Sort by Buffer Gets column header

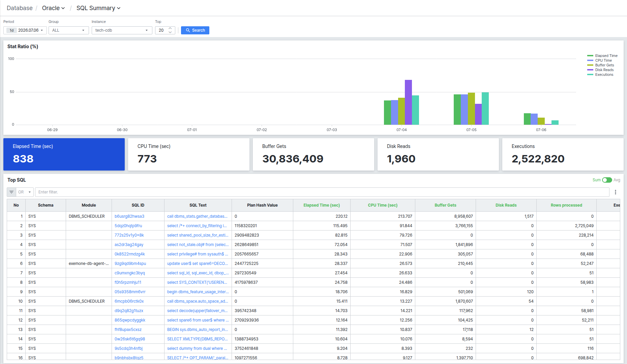pyautogui.click(x=445, y=205)
